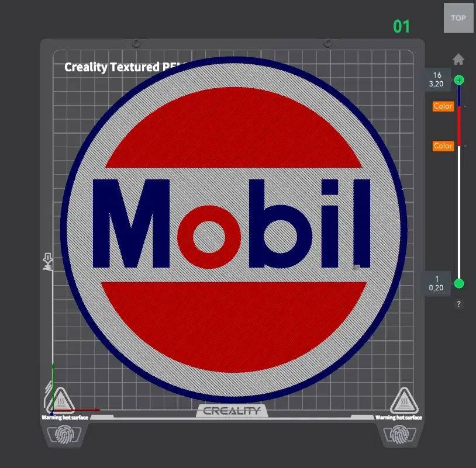The height and width of the screenshot is (468, 476).
Task: Click the top layer label 16 3,20
Action: 436,79
